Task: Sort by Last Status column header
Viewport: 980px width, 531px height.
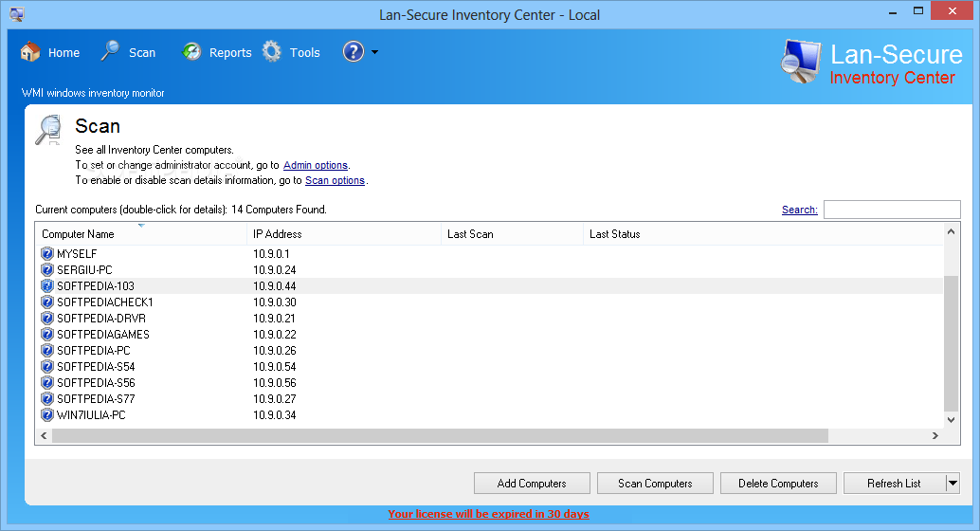Action: (763, 234)
